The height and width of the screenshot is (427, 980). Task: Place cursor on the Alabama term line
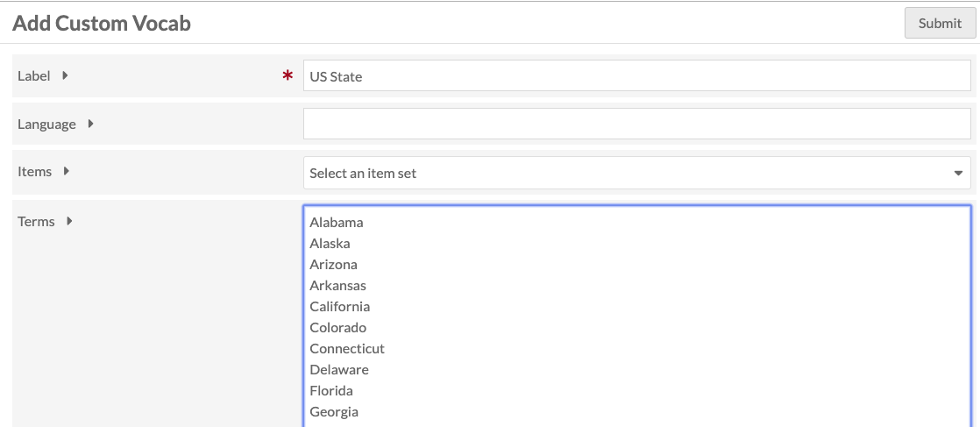337,223
